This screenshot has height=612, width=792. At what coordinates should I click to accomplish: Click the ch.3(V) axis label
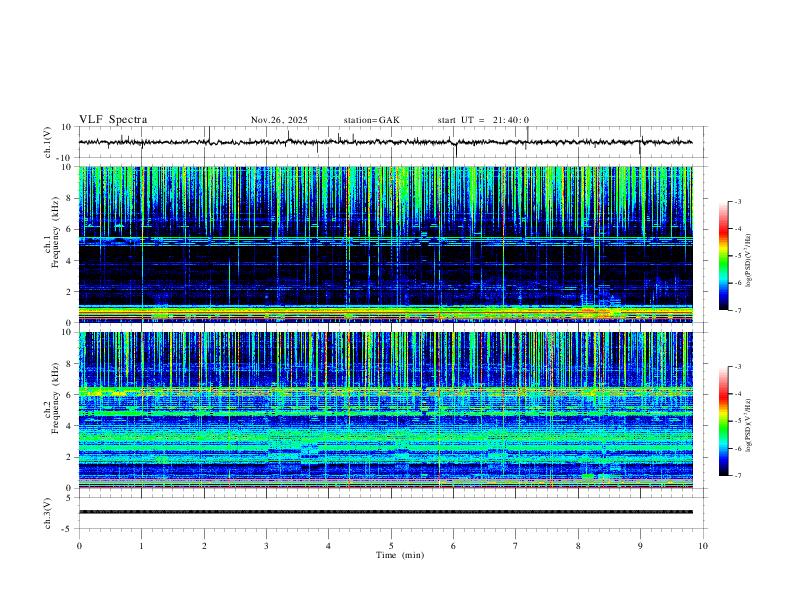[x=48, y=513]
